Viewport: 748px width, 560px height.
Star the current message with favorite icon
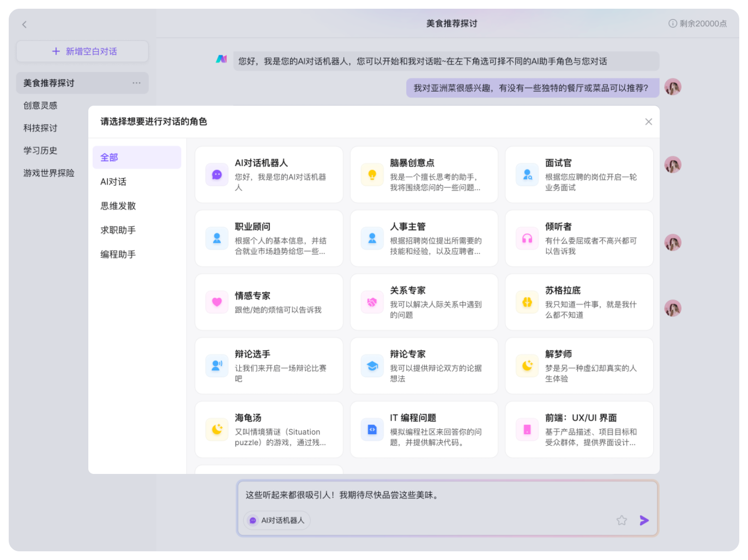click(622, 520)
